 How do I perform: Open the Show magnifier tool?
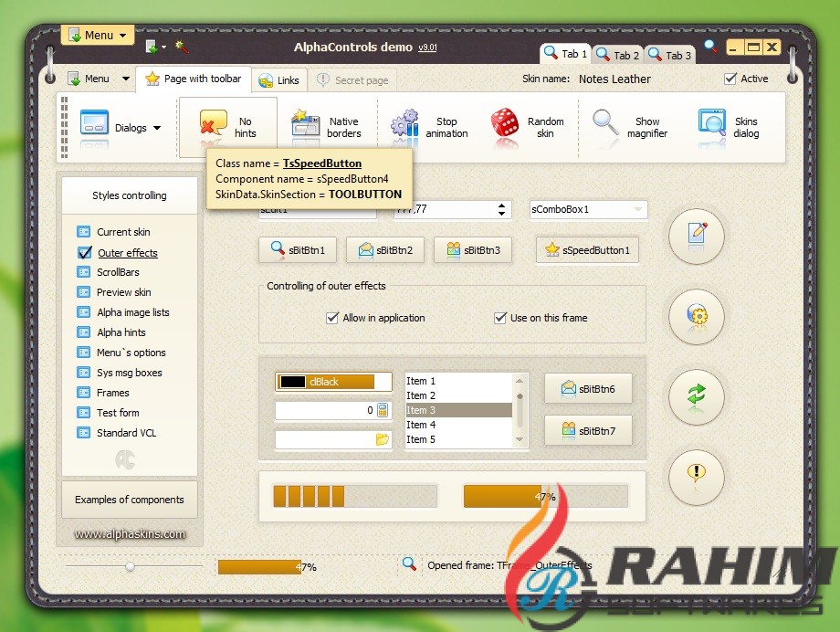631,127
